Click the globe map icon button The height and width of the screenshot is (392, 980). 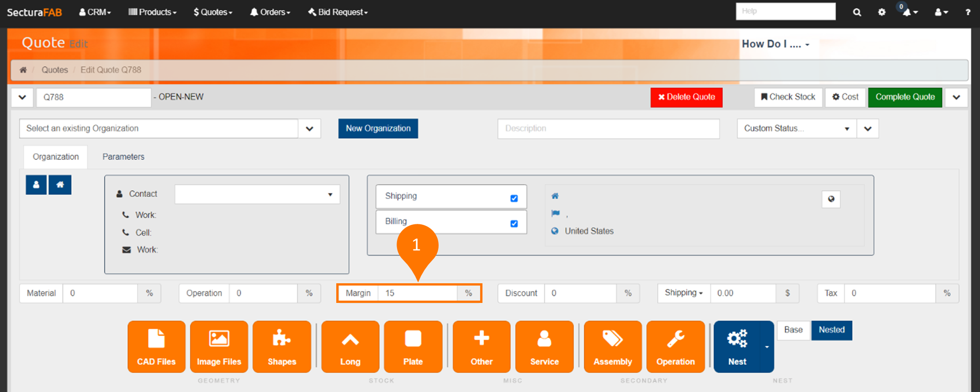coord(831,199)
